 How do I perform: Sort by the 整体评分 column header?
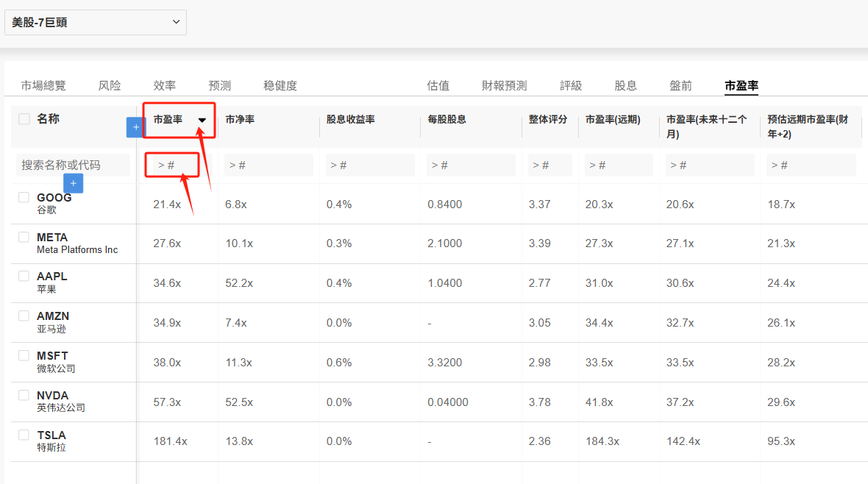coord(547,119)
